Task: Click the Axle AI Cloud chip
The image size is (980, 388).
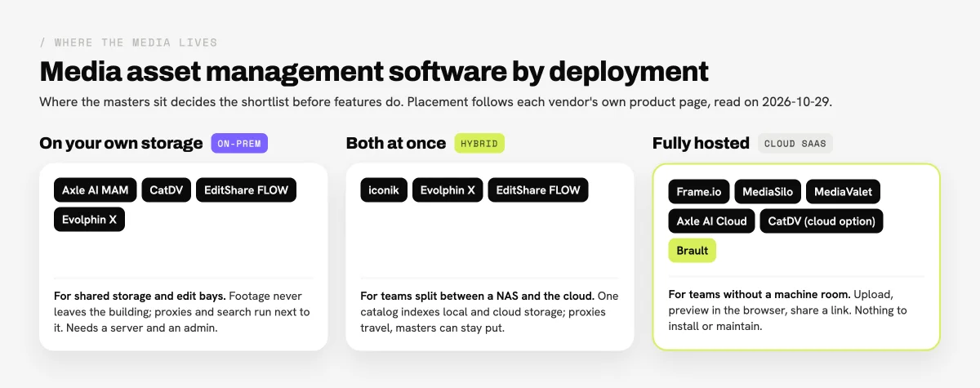Action: pos(711,221)
